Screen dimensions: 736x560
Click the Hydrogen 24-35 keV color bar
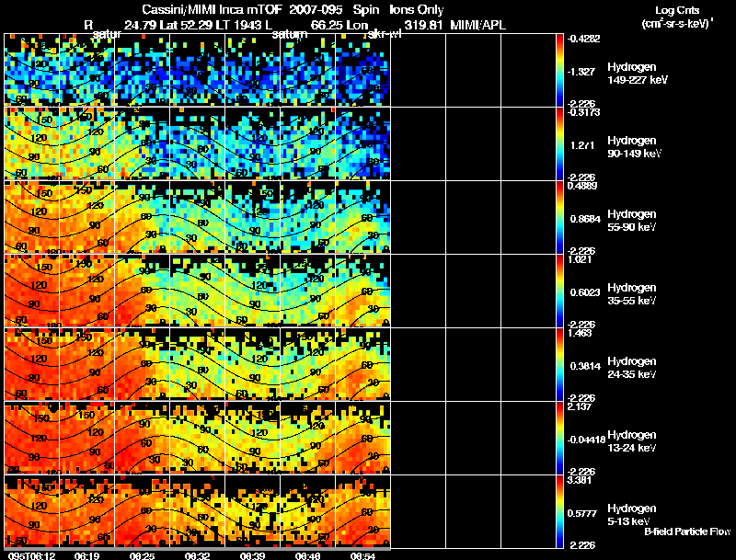[x=559, y=364]
